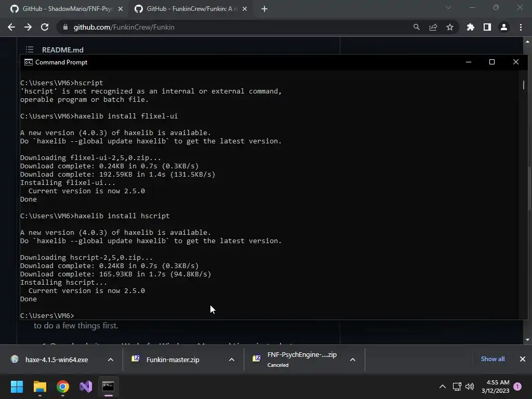Open Windows Start menu
This screenshot has height=399, width=532.
point(17,387)
